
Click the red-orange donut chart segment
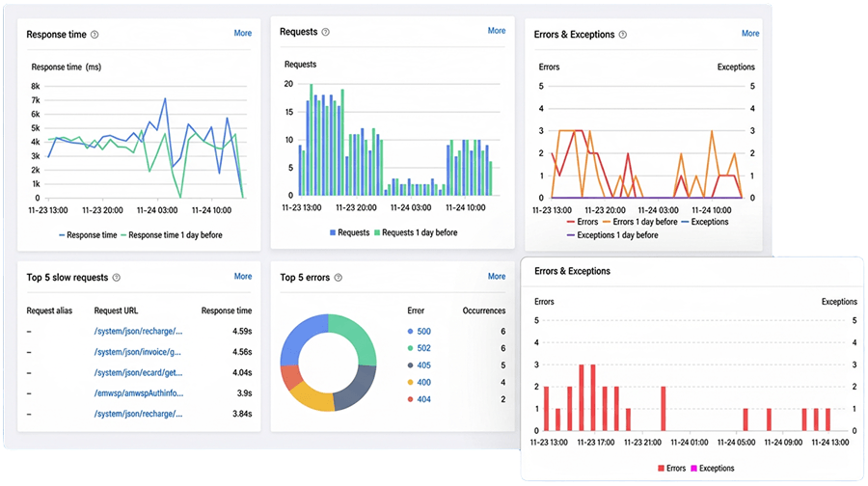289,376
